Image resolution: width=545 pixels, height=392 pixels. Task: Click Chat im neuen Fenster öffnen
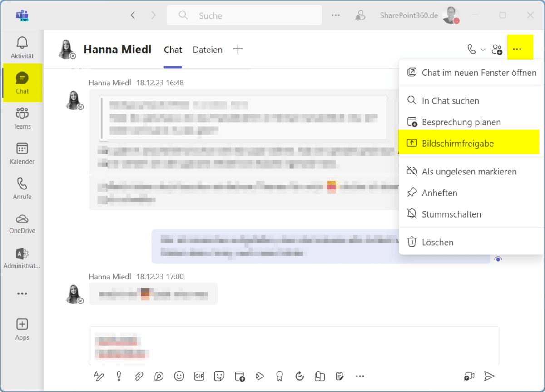[x=479, y=72]
